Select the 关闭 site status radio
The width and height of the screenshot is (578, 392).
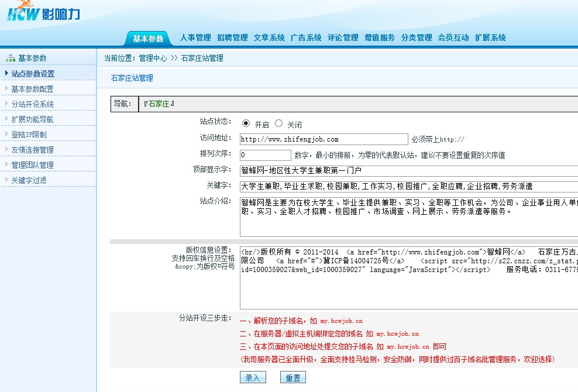pyautogui.click(x=278, y=123)
